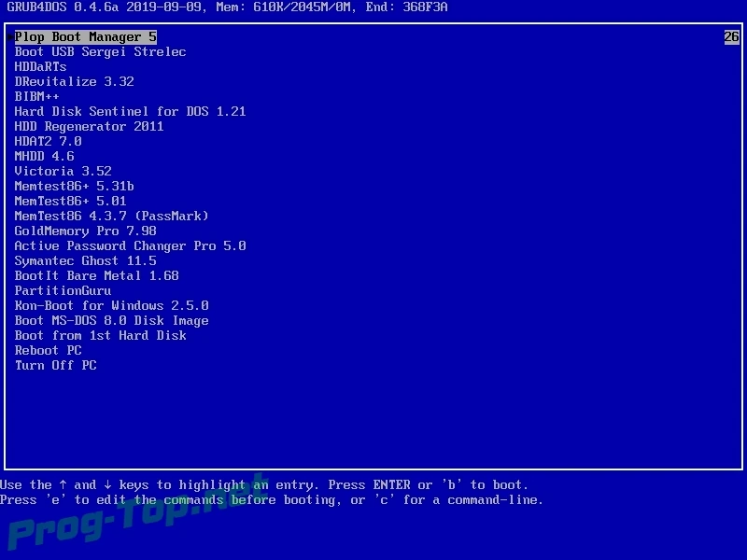The image size is (747, 560).
Task: Click the 26 countdown timer number
Action: coord(731,36)
